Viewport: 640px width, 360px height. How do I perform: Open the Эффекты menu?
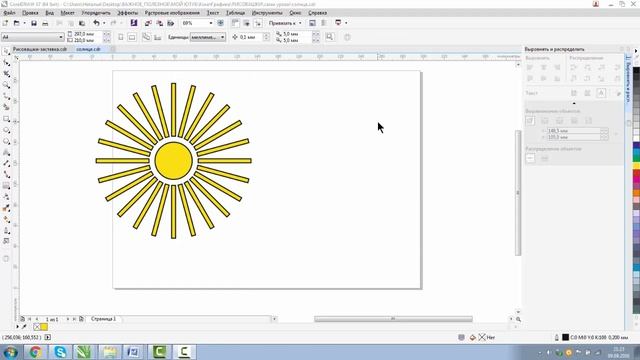(127, 13)
